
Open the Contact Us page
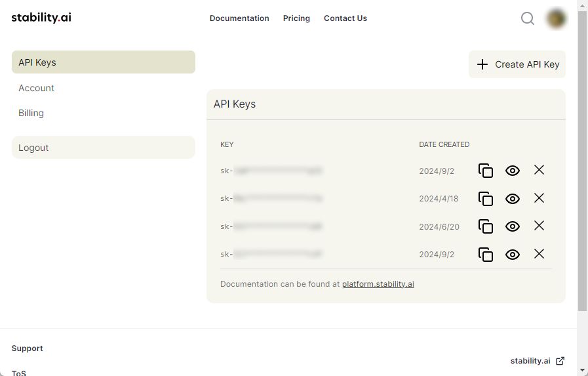point(345,18)
